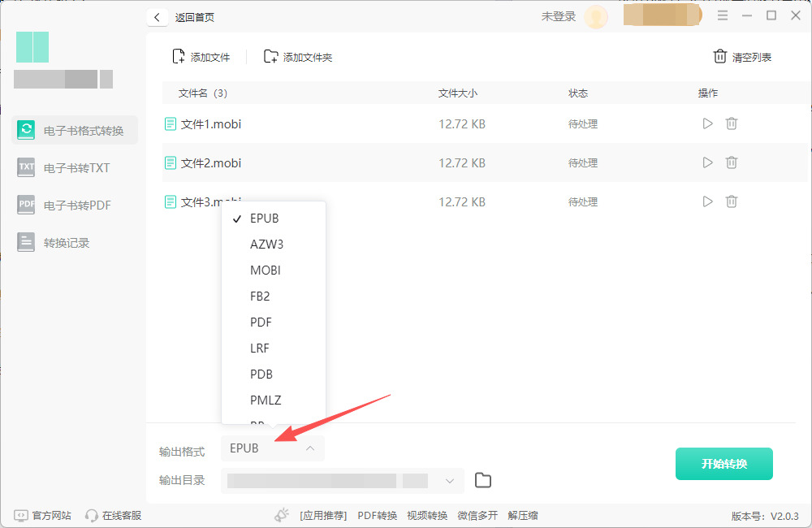Select LRF in the format list
The width and height of the screenshot is (812, 528).
pyautogui.click(x=274, y=348)
